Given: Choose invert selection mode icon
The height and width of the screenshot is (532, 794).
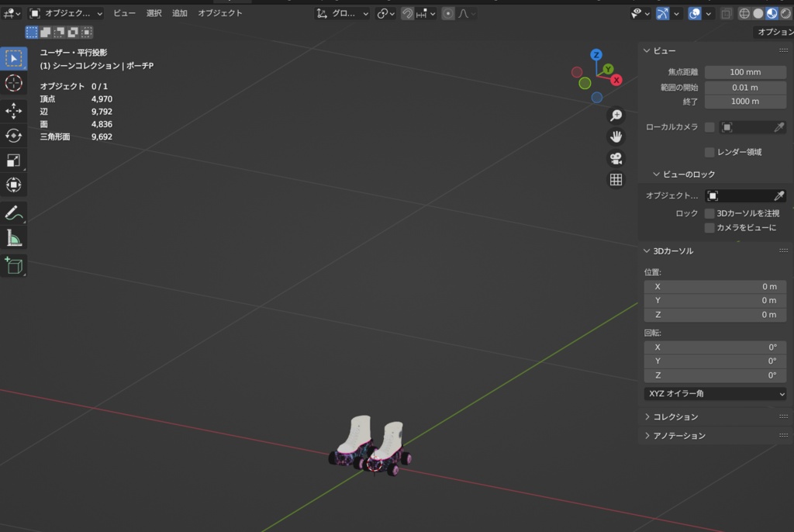Looking at the screenshot, I should [73, 33].
